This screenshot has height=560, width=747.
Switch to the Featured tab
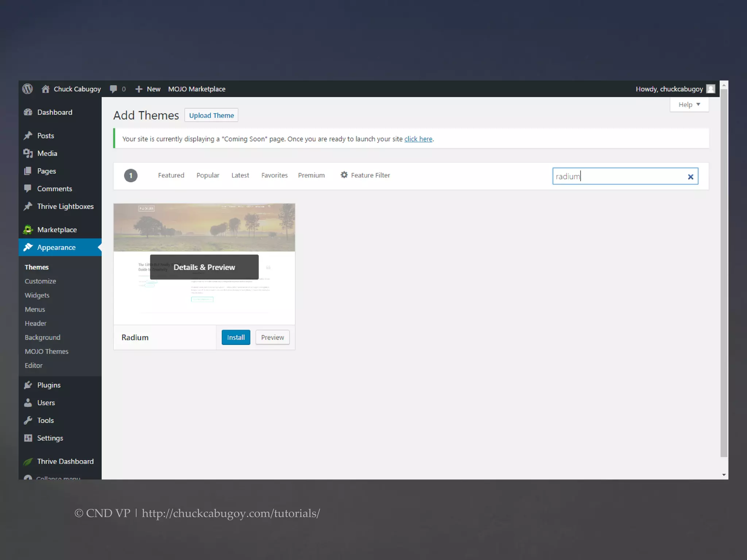(x=171, y=175)
